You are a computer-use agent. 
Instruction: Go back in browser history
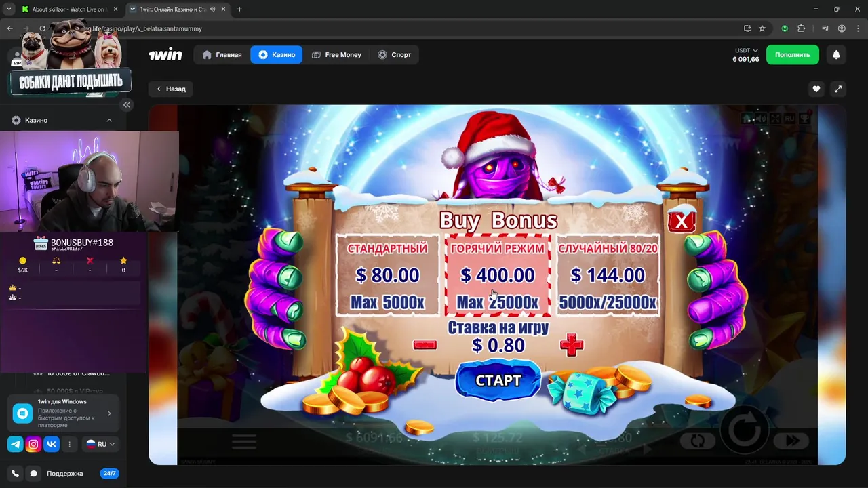tap(9, 28)
